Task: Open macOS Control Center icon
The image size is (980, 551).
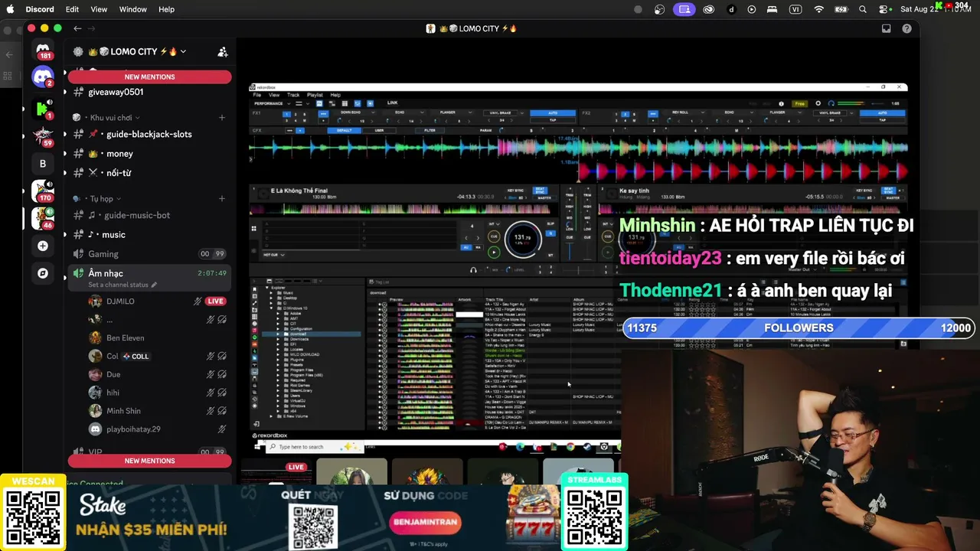Action: pos(884,9)
